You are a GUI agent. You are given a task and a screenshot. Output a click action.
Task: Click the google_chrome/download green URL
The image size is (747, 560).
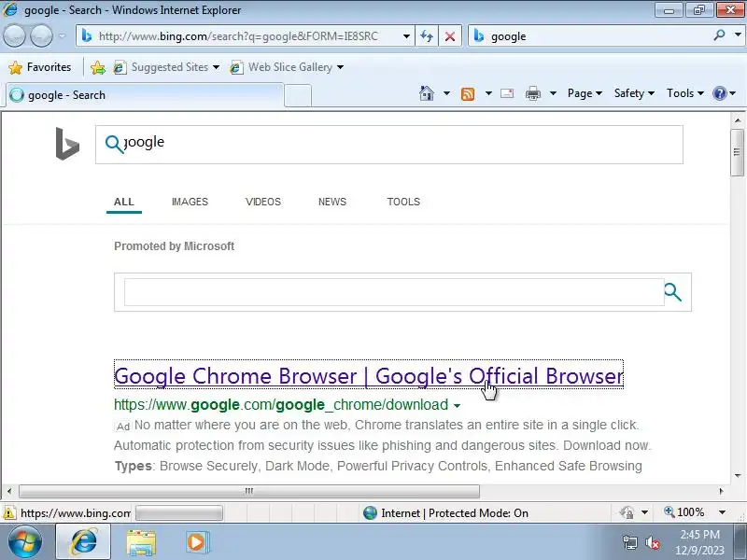[281, 405]
